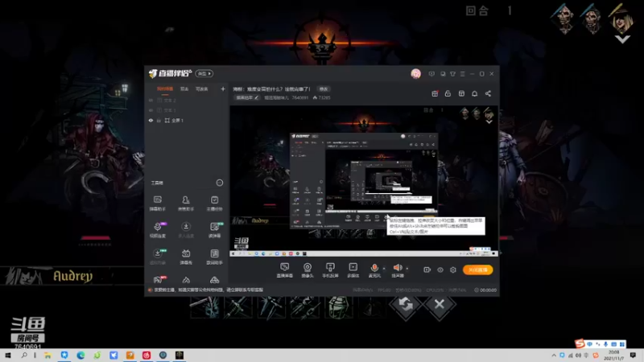
Task: Toggle visibility eye of 文本 1 layer
Action: (151, 110)
